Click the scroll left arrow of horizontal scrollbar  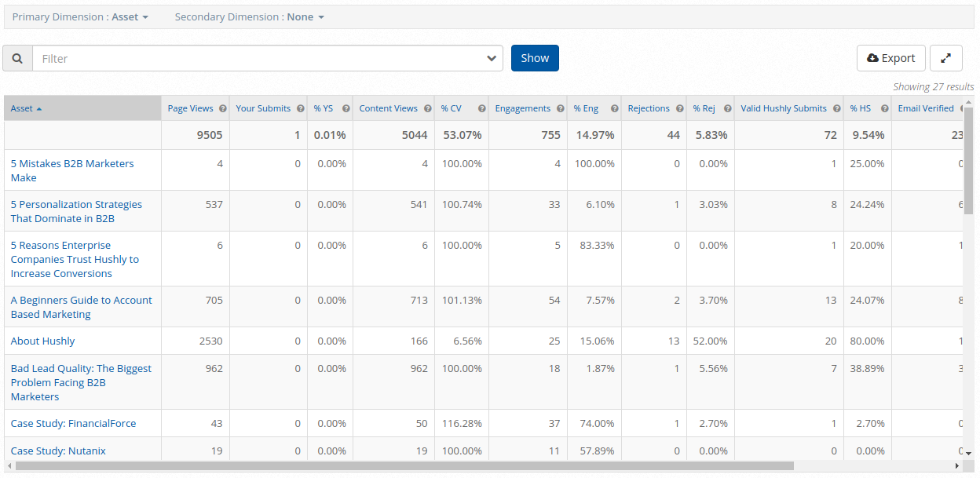point(9,466)
